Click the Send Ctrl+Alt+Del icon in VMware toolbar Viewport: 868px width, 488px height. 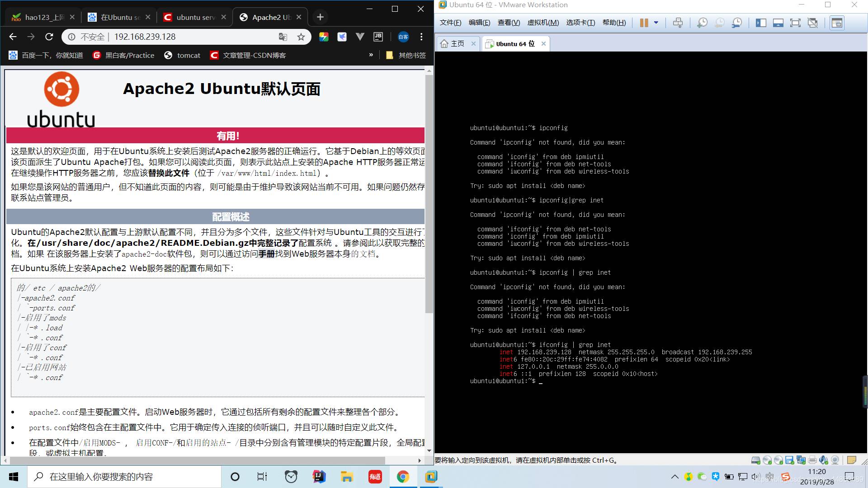point(678,23)
